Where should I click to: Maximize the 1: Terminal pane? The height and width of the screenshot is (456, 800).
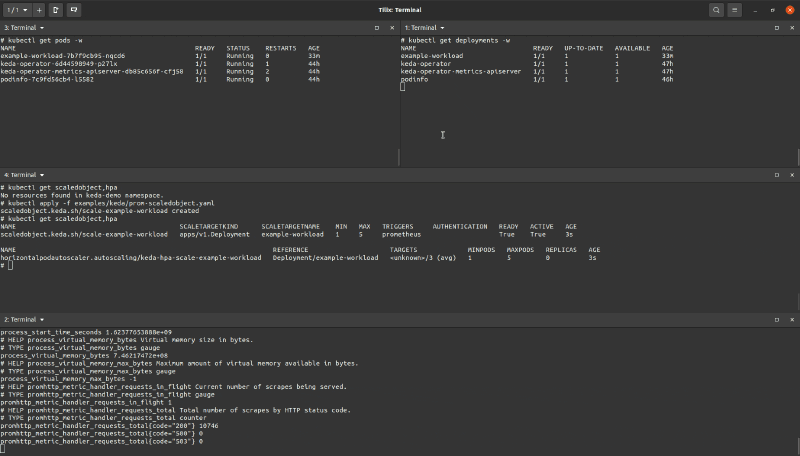pyautogui.click(x=777, y=28)
